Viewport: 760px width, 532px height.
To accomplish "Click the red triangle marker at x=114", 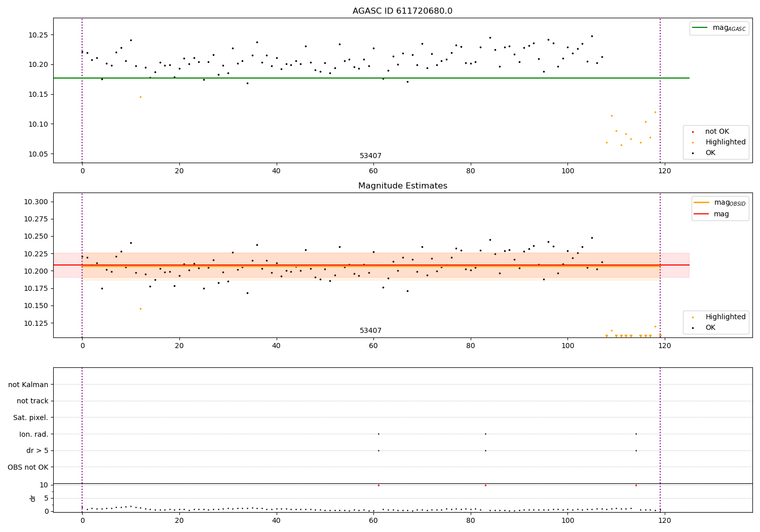I will coord(636,485).
